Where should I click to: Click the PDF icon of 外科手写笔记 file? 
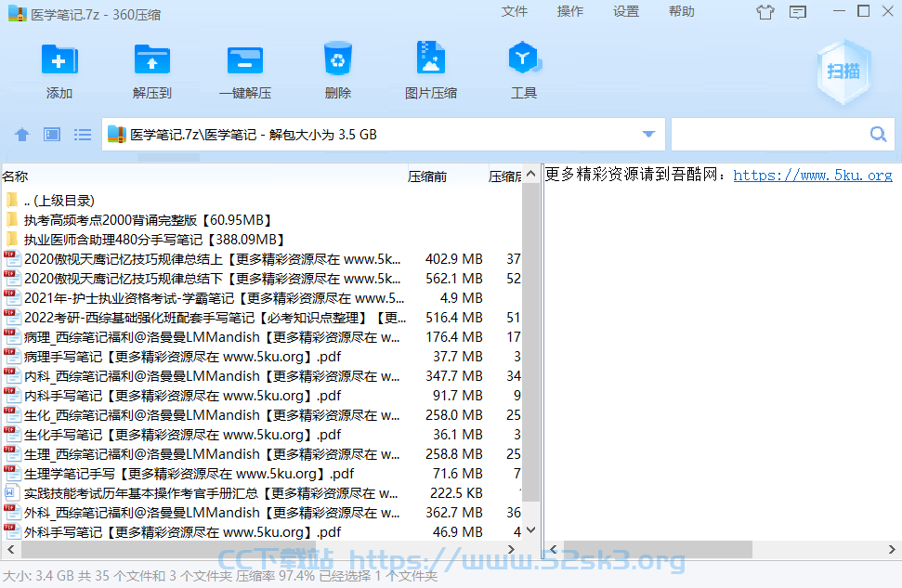[12, 532]
